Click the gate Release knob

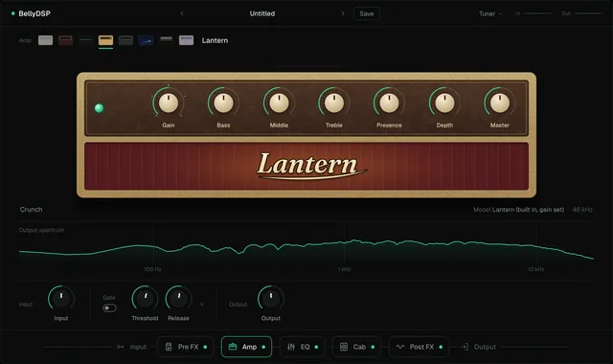tap(179, 299)
